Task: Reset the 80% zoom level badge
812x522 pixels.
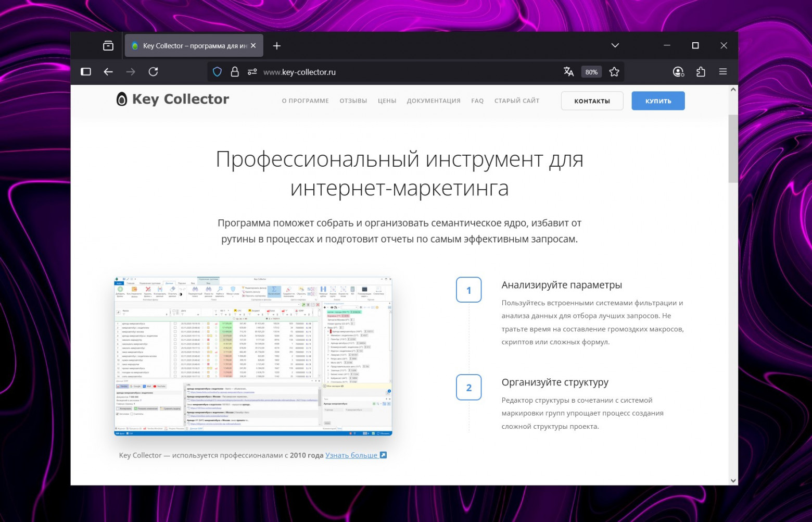Action: 591,72
